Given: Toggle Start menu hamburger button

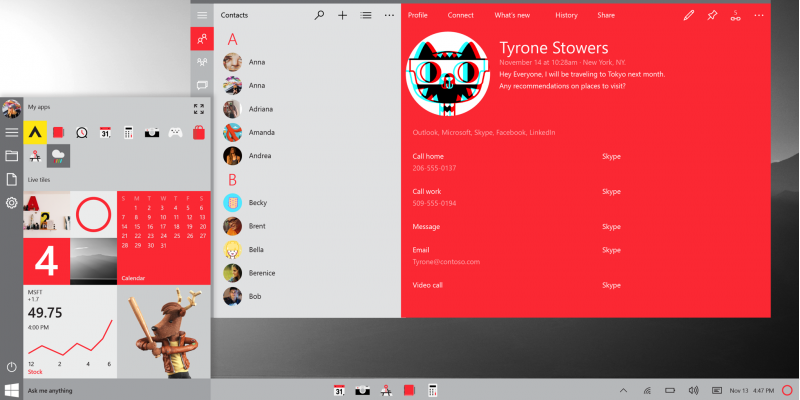Looking at the screenshot, I should tap(12, 132).
